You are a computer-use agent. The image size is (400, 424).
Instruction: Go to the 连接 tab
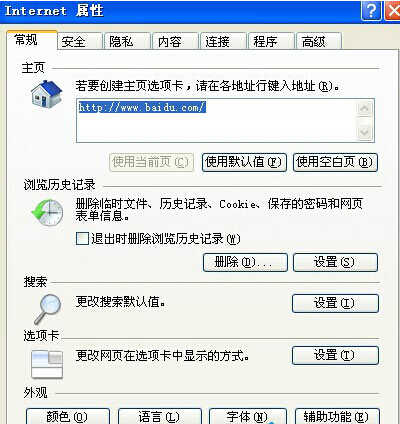223,41
